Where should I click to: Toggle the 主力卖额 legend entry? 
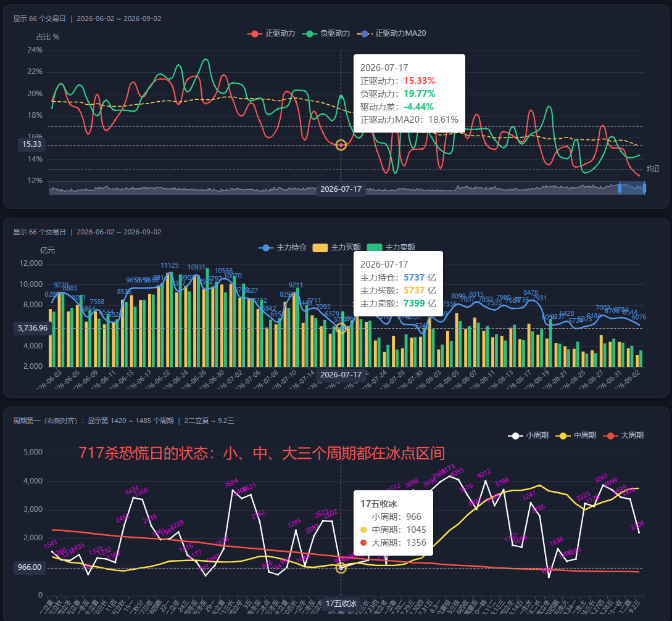[x=391, y=247]
